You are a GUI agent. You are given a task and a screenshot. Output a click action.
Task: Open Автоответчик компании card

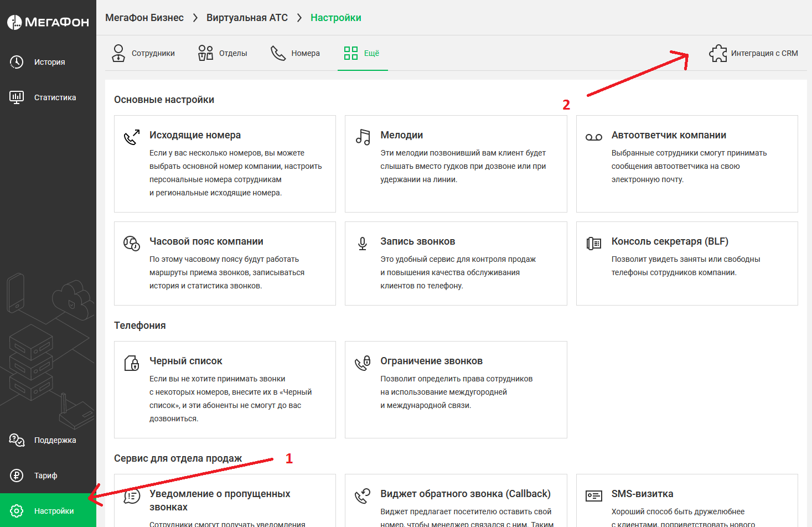click(x=687, y=164)
